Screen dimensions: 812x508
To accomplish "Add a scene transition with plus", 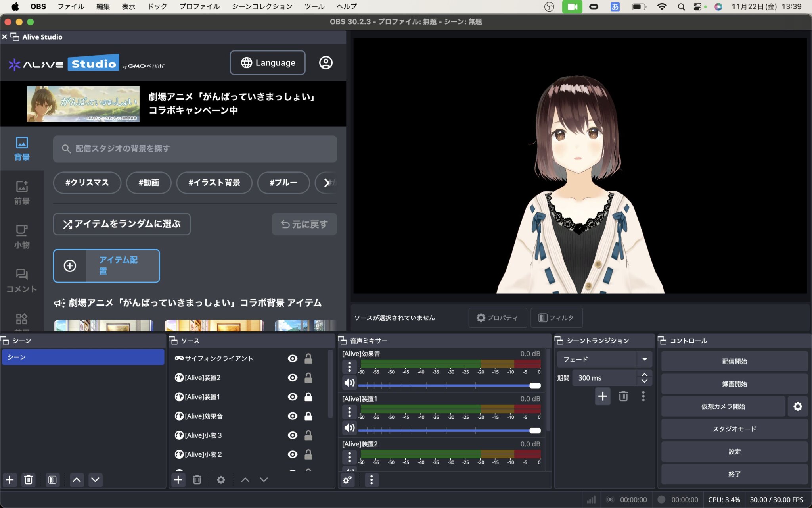I will click(602, 396).
